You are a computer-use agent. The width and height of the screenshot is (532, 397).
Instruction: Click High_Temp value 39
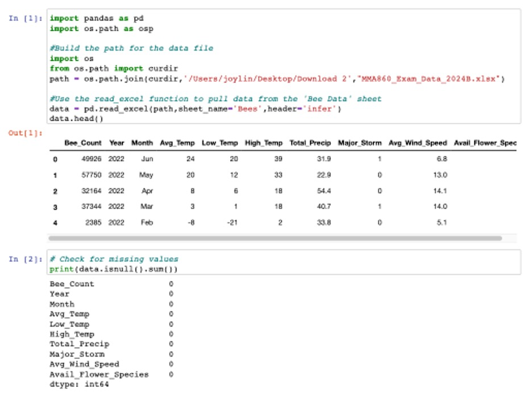(x=278, y=159)
